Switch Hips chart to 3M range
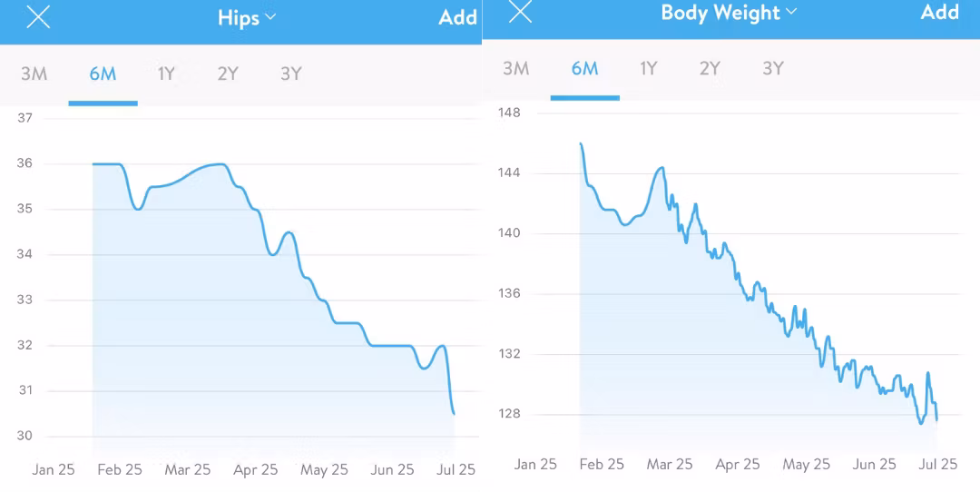The height and width of the screenshot is (492, 980). point(34,74)
